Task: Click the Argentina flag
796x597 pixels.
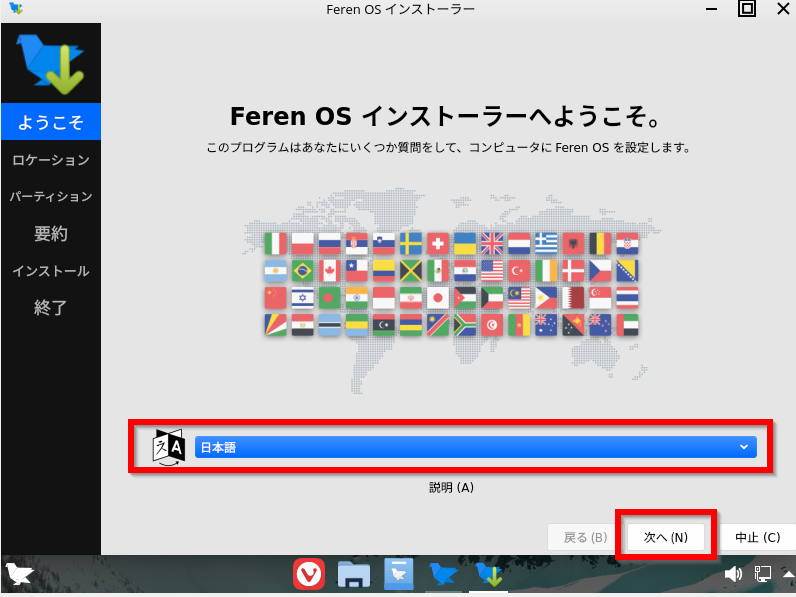Action: [276, 271]
